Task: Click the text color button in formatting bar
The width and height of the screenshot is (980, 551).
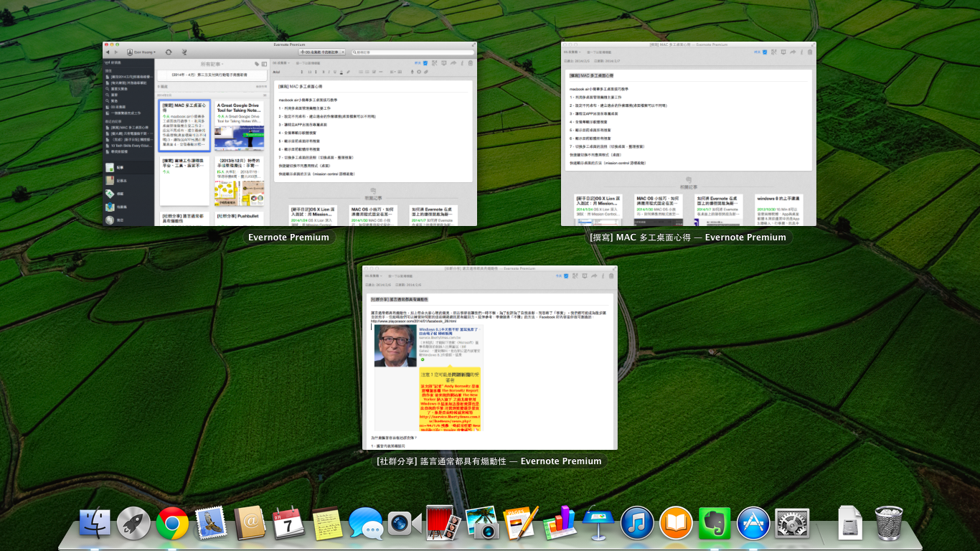Action: pos(342,72)
